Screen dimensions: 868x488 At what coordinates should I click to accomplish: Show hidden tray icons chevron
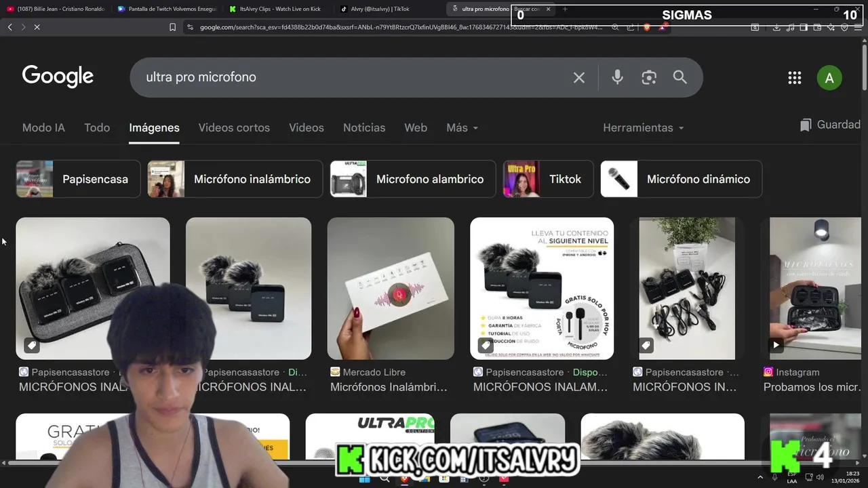click(x=759, y=478)
